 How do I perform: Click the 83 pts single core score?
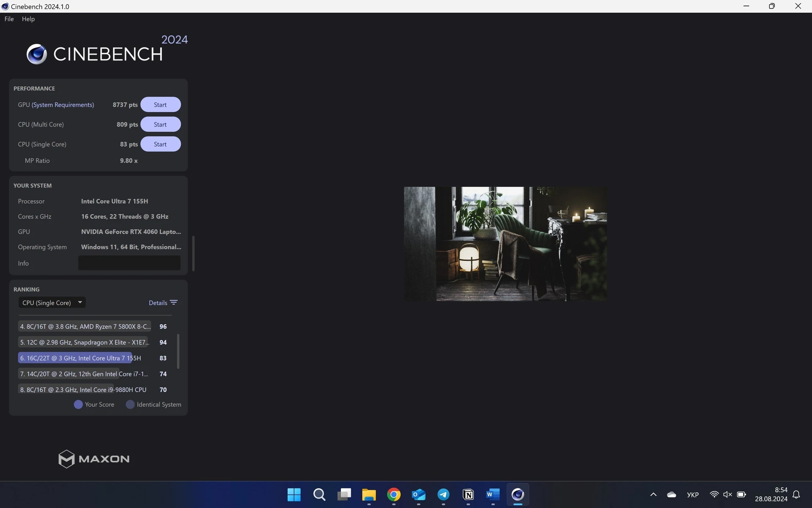tap(129, 144)
